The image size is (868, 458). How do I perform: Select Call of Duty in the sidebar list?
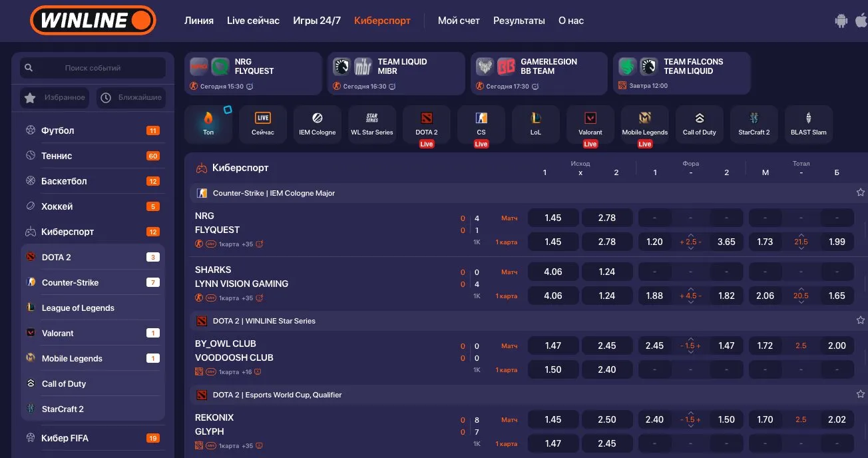click(93, 383)
